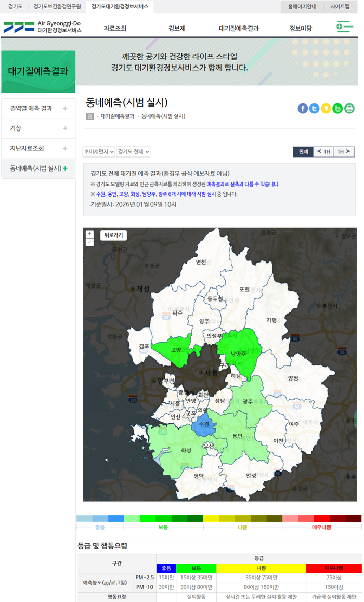
Task: Share via green Naver Band icon
Action: click(x=337, y=108)
